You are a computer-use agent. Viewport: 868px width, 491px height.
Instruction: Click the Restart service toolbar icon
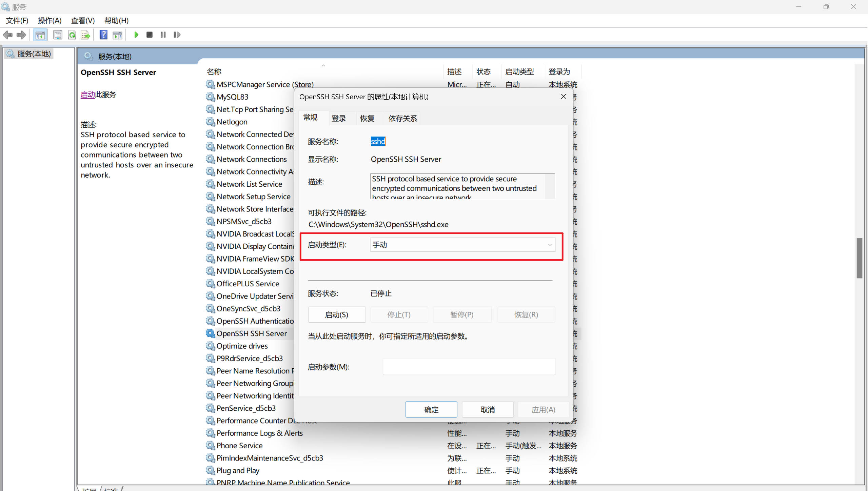pos(177,35)
